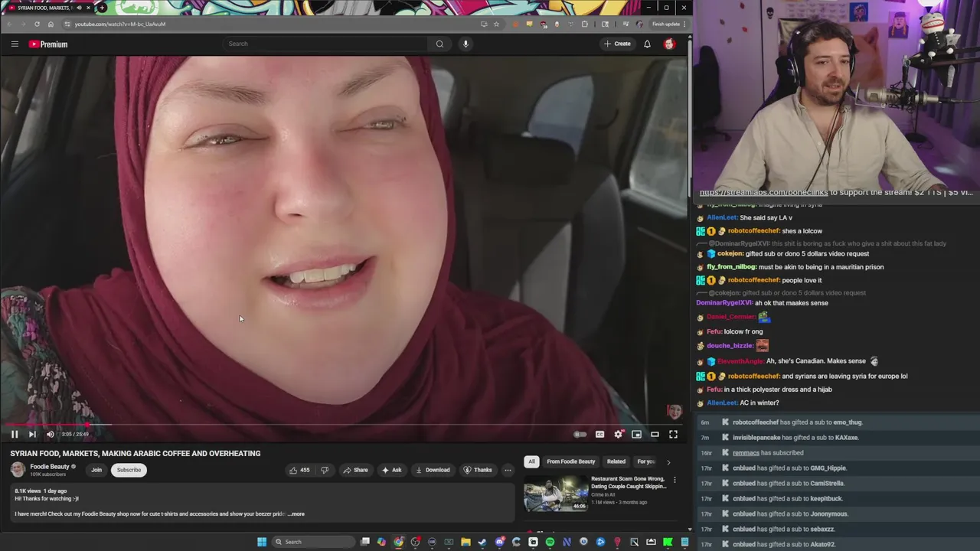Close the SYRIAN FOOD, MARKETS tab

88,8
